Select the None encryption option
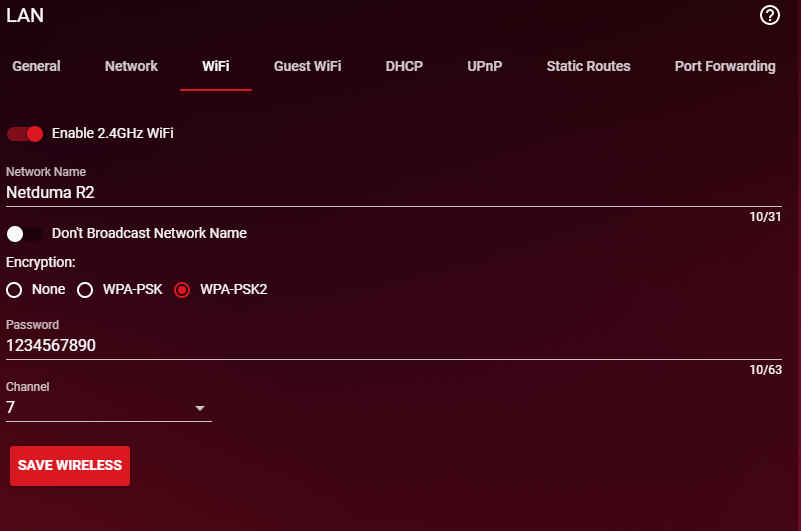Viewport: 801px width, 531px height. coord(14,290)
